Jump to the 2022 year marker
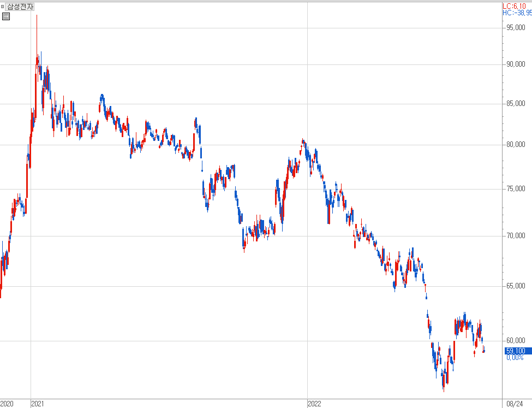The image size is (532, 408). coord(315,404)
